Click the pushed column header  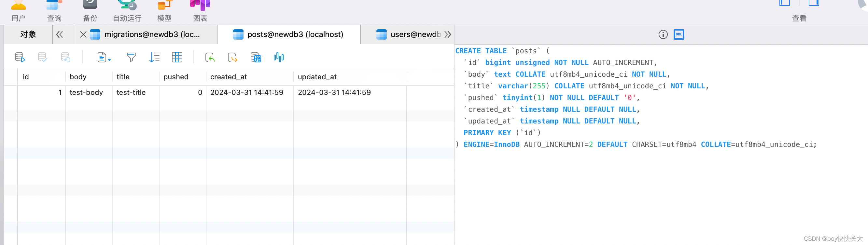183,77
